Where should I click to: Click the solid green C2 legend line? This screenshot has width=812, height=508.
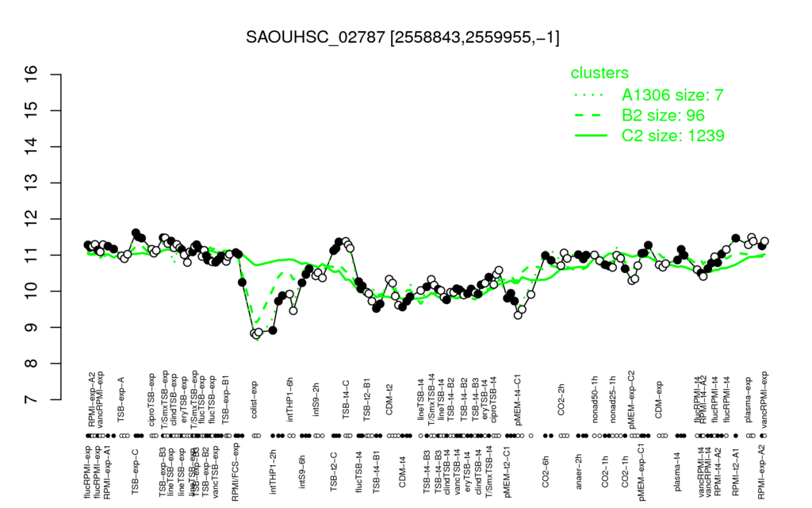(x=591, y=136)
